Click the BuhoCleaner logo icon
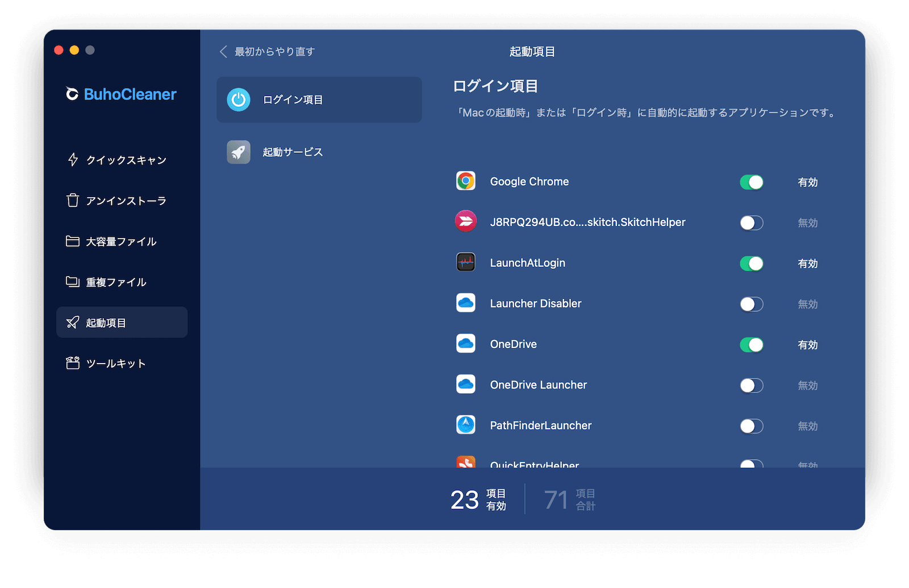This screenshot has width=909, height=588. pyautogui.click(x=72, y=94)
